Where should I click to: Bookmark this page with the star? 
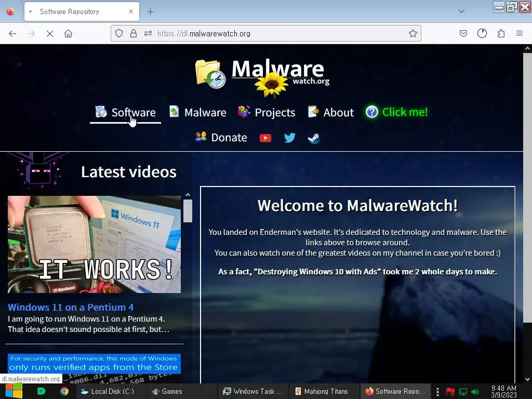click(413, 33)
